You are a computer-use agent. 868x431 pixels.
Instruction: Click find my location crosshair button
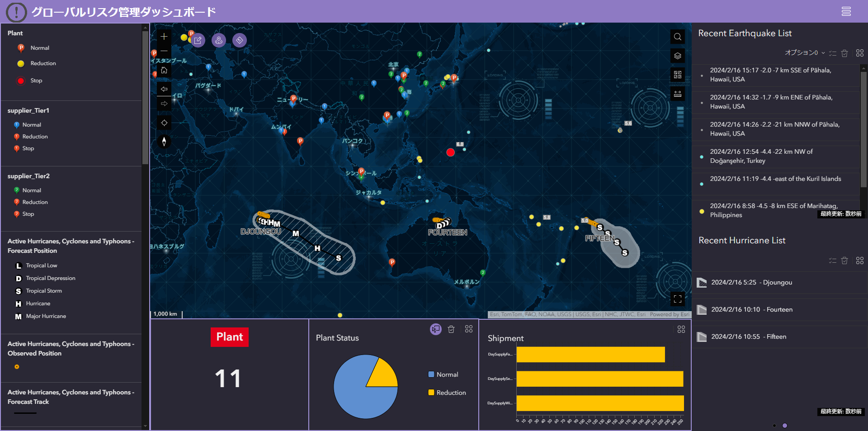(x=164, y=123)
